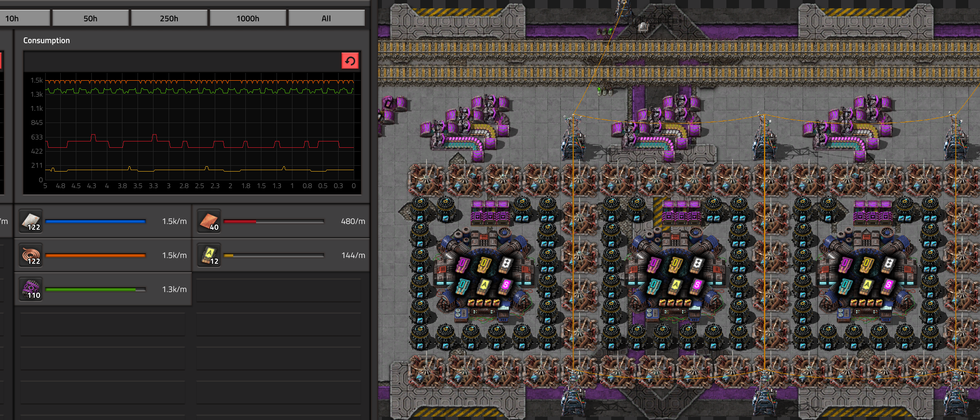Click the pink curved belt in left cluster
Image resolution: width=980 pixels, height=420 pixels.
464,142
